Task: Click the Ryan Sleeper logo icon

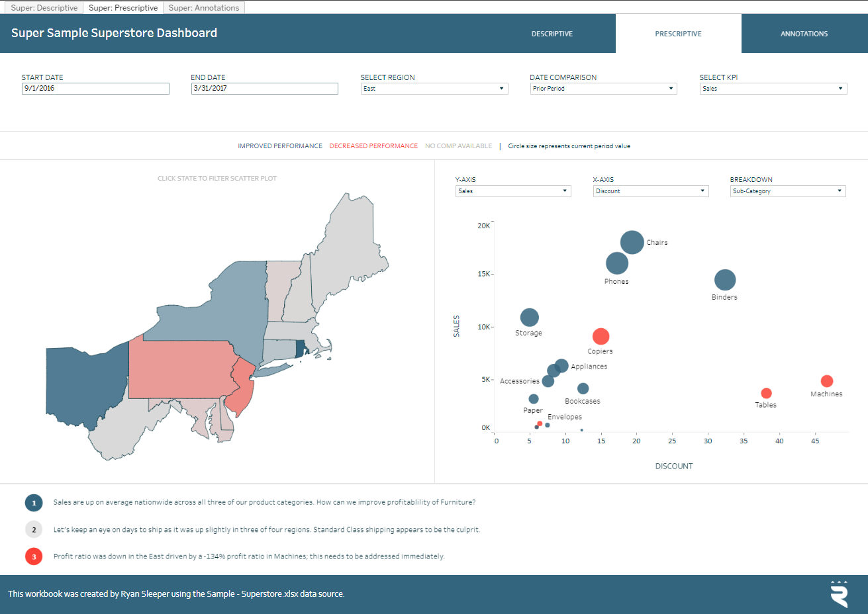Action: point(839,593)
